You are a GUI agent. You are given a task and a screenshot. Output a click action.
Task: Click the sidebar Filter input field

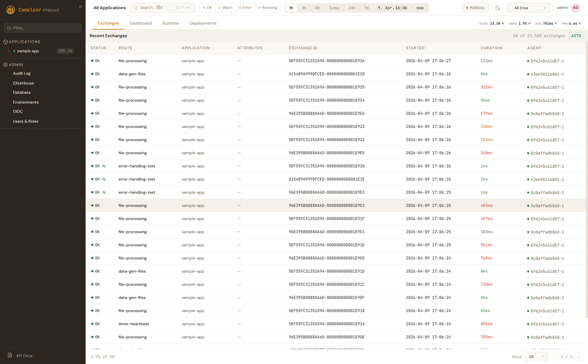click(x=43, y=28)
